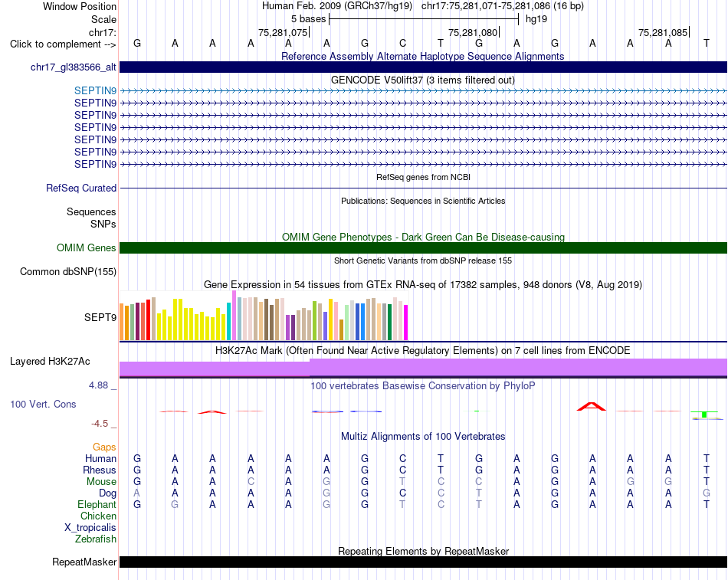Click the SEPT9 GTEx expression label
Image resolution: width=728 pixels, height=580 pixels.
tap(100, 318)
